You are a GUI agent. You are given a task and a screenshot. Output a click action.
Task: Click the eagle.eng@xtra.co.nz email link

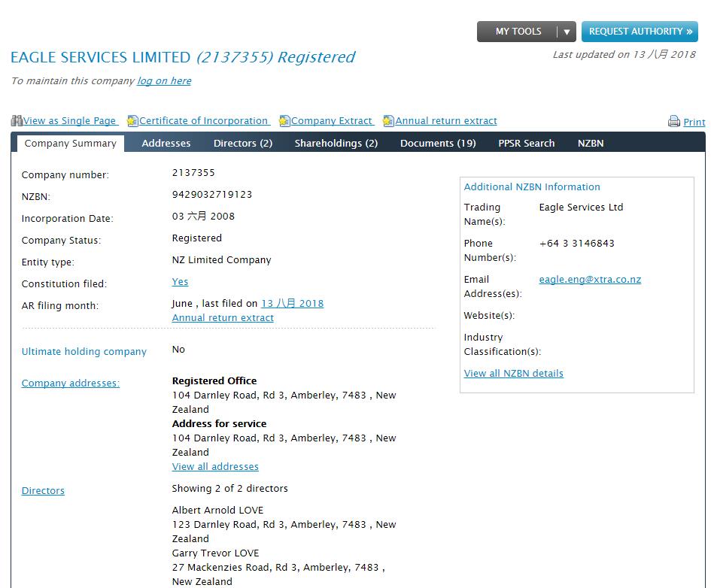tap(590, 280)
